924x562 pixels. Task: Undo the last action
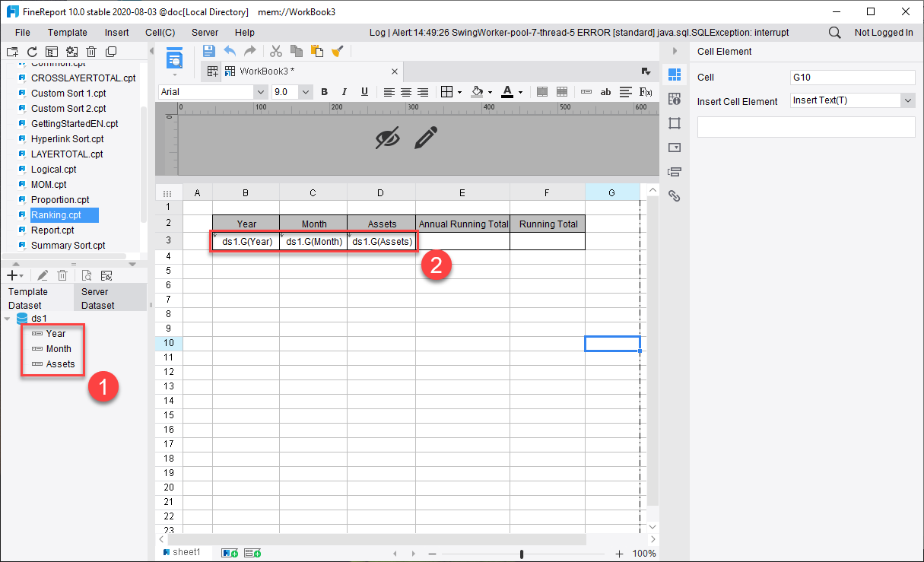pyautogui.click(x=230, y=51)
